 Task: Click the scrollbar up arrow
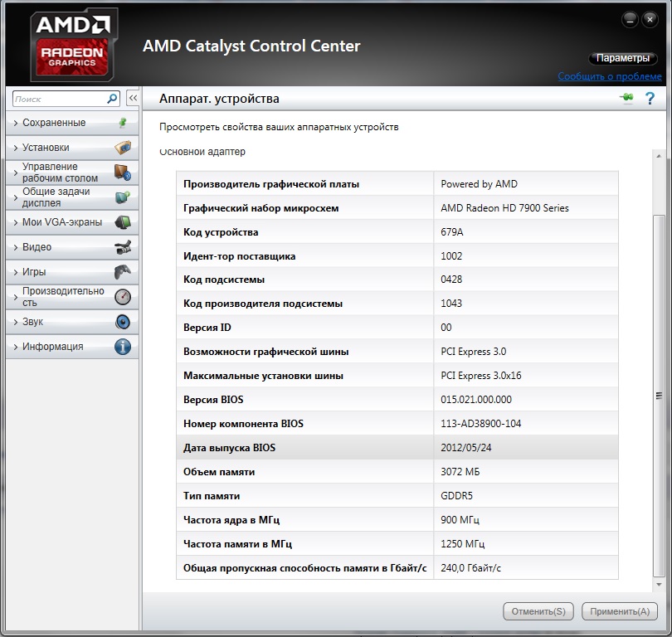pyautogui.click(x=658, y=156)
